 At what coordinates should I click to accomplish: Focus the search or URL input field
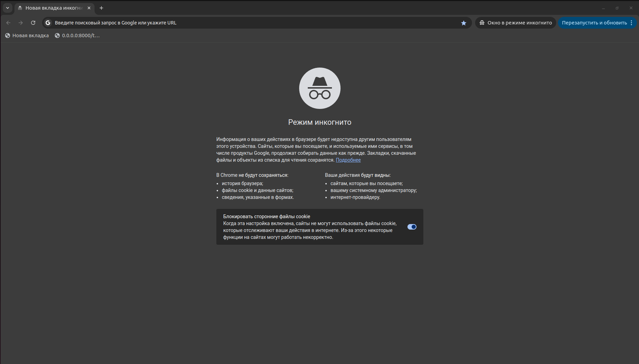tap(242, 23)
